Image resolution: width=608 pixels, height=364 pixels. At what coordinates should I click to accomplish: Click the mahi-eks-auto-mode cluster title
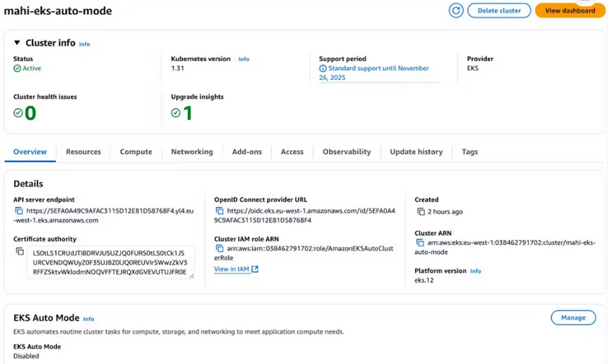coord(58,11)
